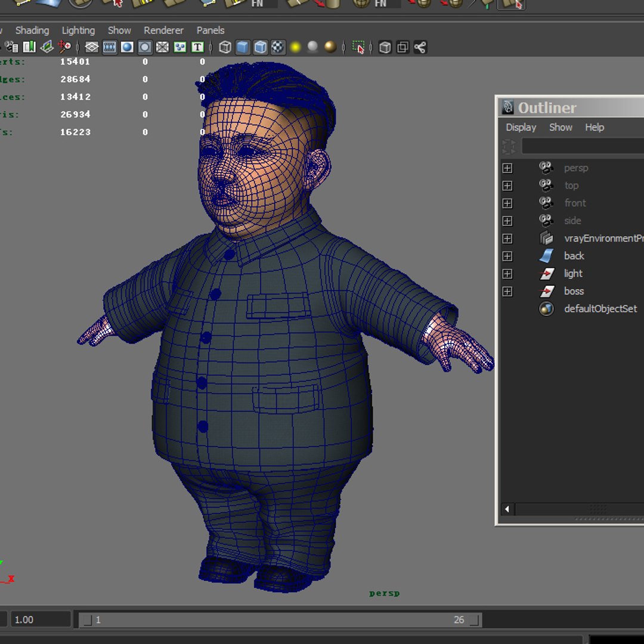The image size is (644, 644).
Task: Open the Outliner Help menu
Action: click(x=595, y=128)
